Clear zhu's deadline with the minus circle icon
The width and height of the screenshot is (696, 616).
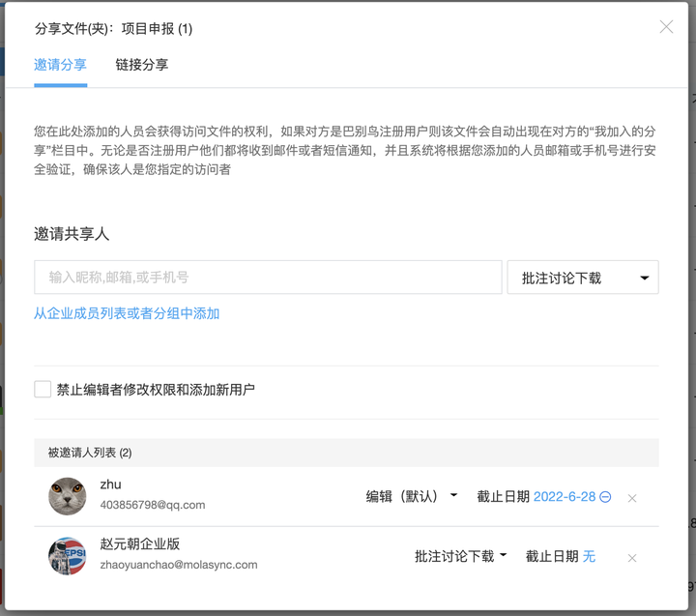pyautogui.click(x=605, y=497)
